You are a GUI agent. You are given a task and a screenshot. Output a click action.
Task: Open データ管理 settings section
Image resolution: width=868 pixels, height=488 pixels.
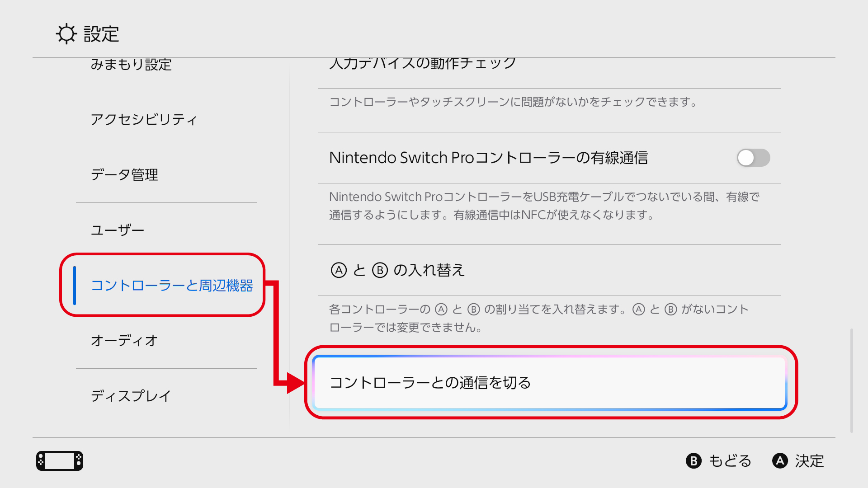[124, 175]
